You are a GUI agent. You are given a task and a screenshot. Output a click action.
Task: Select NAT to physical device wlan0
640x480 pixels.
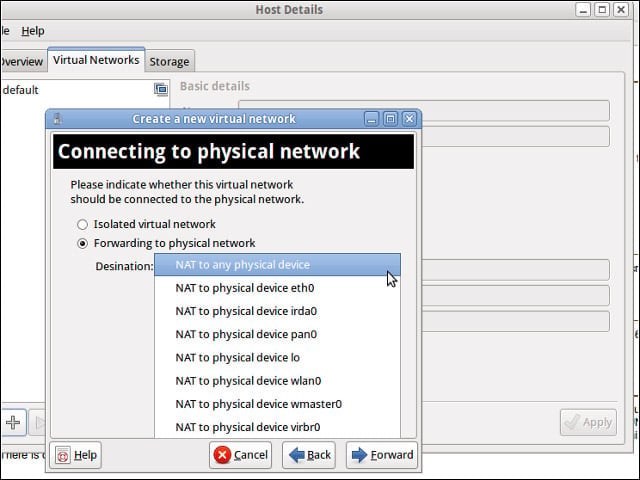(x=277, y=381)
